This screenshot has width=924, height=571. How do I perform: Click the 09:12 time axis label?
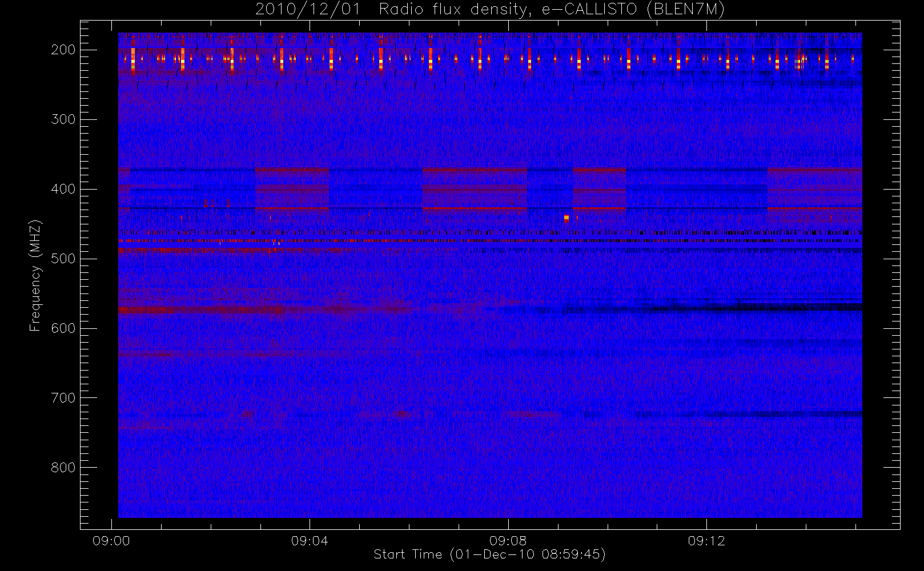point(706,541)
